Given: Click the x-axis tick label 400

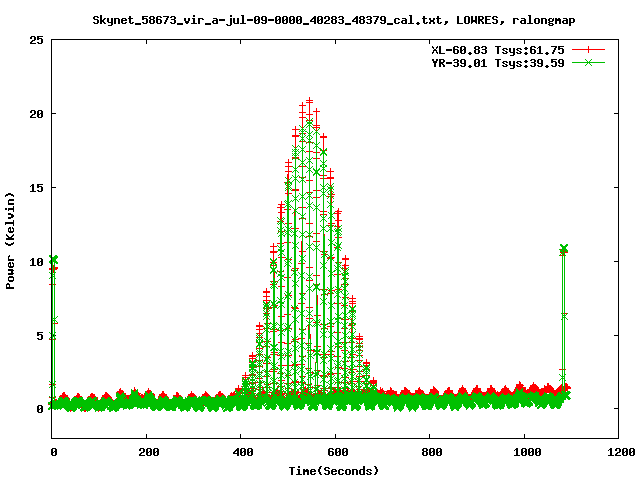Looking at the screenshot, I should click(x=243, y=452).
